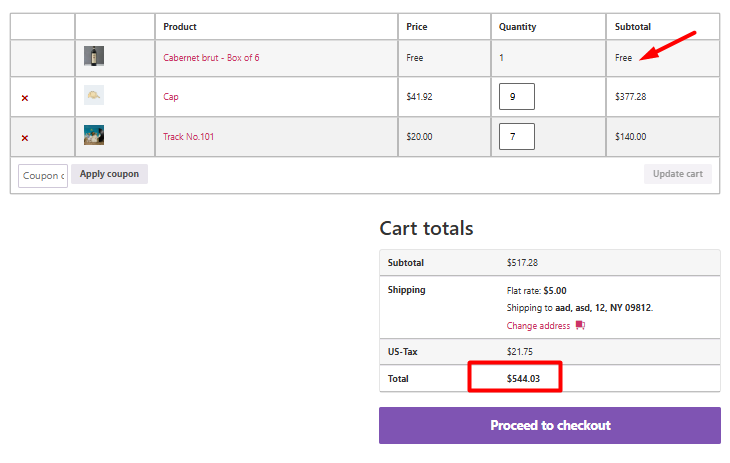730x463 pixels.
Task: Click the Quantity column header
Action: click(x=517, y=27)
